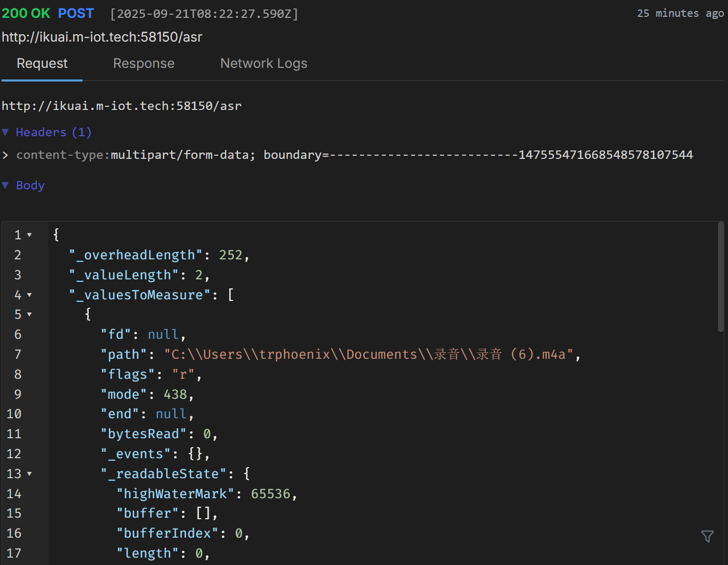Expand the content-type header row

tap(5, 155)
